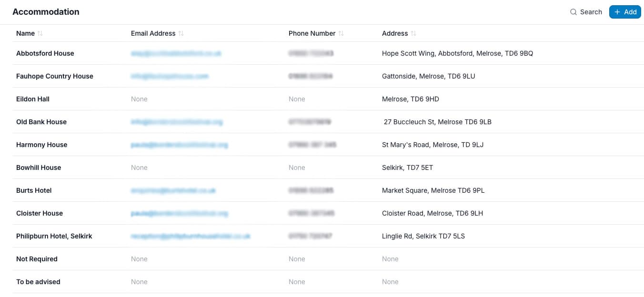Image resolution: width=644 pixels, height=297 pixels.
Task: Open the Fauhope Country House row
Action: (328, 76)
